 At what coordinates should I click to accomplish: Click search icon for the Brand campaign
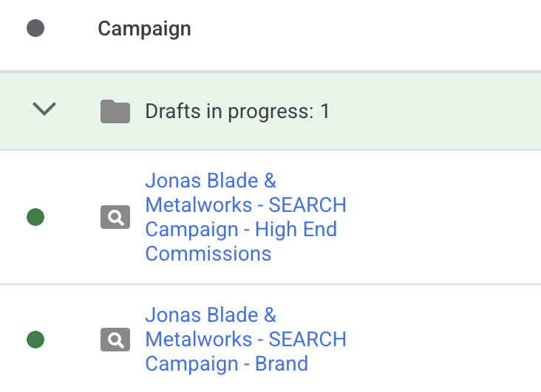point(115,340)
